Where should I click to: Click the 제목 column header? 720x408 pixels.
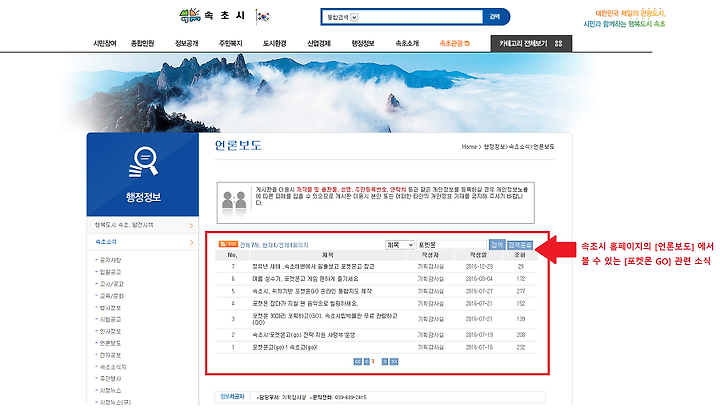327,255
